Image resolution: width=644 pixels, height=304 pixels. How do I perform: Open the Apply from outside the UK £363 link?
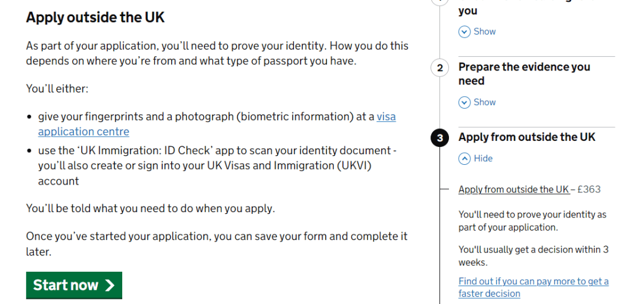coord(514,190)
